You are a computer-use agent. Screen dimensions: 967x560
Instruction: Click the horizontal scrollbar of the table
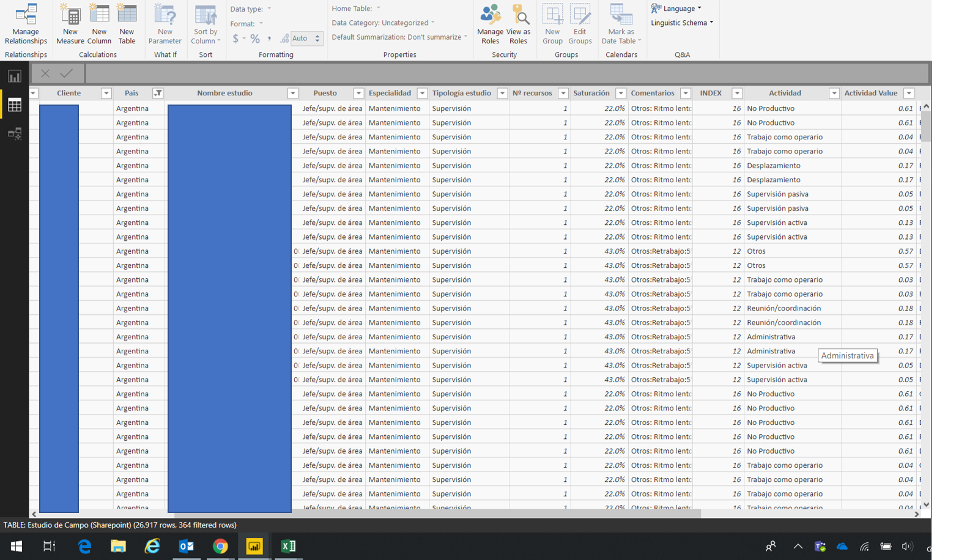point(437,514)
